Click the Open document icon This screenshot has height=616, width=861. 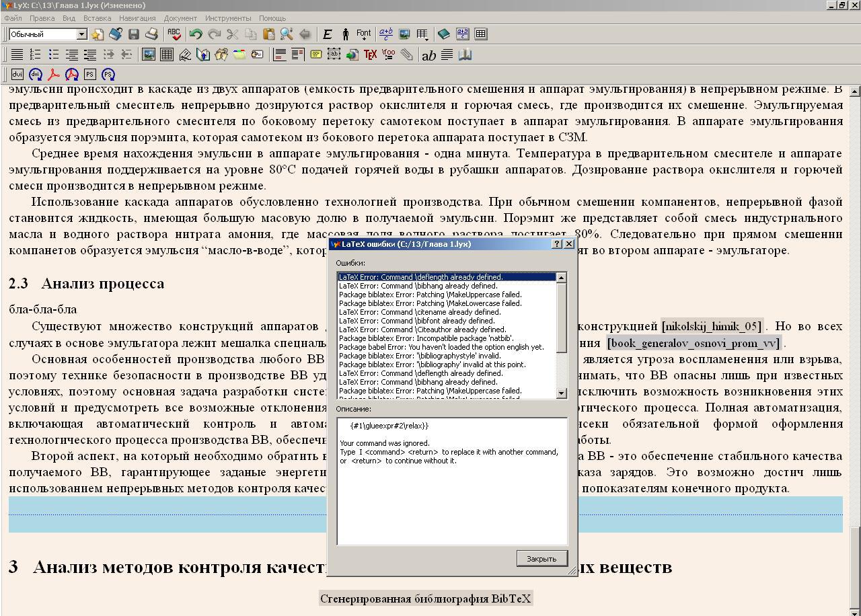coord(116,34)
